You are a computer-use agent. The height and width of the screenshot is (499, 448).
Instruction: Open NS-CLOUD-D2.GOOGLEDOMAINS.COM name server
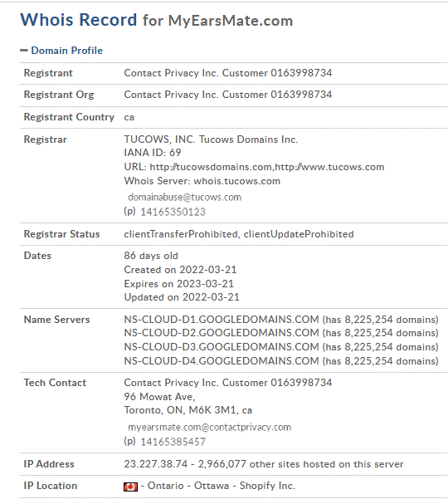222,333
